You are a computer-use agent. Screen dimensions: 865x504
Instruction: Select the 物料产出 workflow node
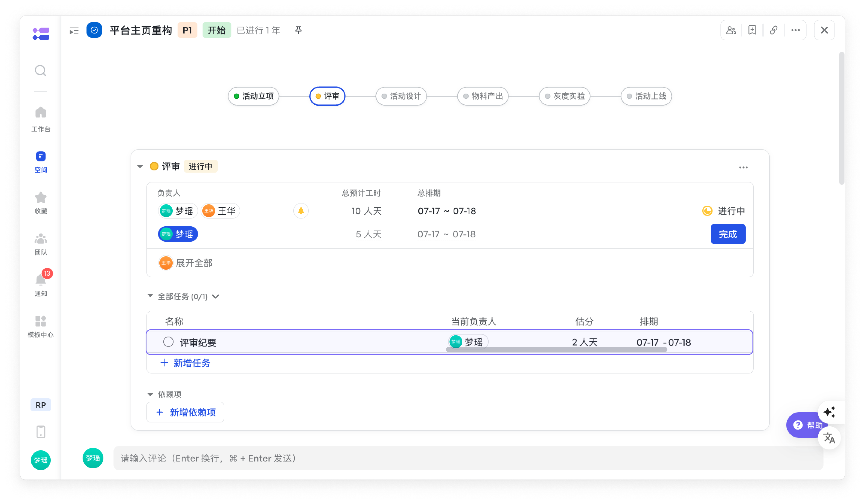tap(483, 96)
